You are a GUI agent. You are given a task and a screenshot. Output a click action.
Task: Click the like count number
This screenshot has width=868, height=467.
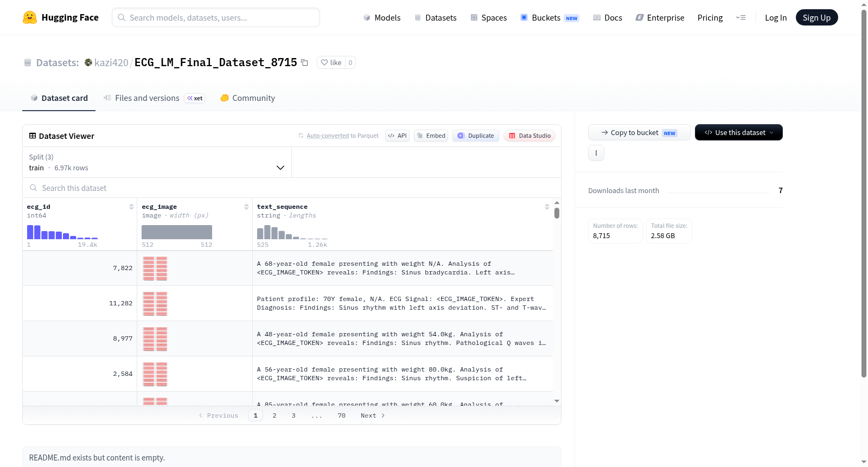click(x=350, y=62)
